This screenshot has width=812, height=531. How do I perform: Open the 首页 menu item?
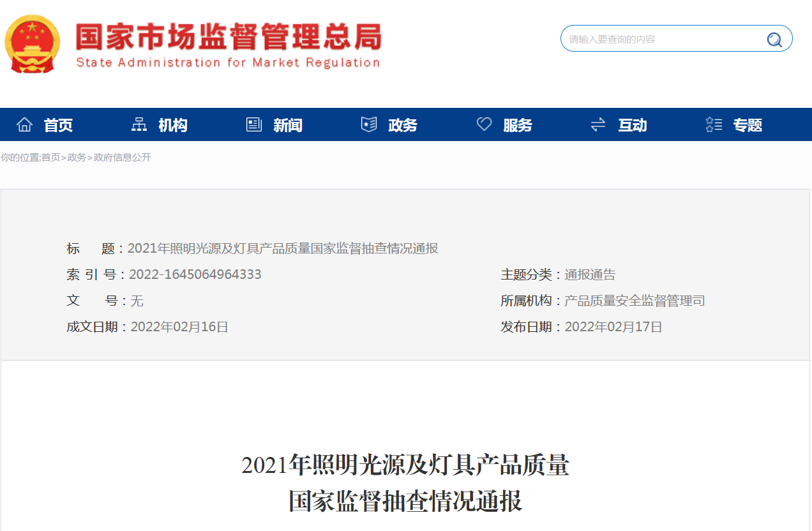click(x=58, y=125)
